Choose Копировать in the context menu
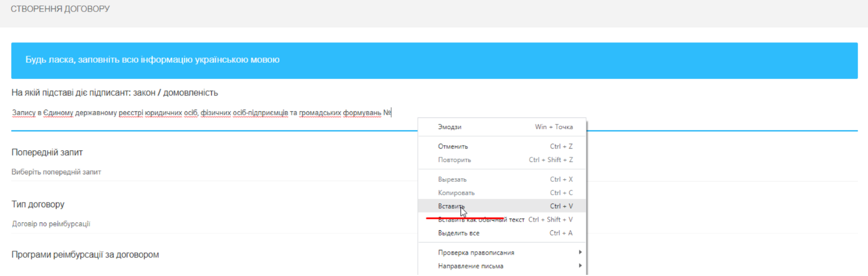Viewport: 868px width, 276px height. (456, 193)
